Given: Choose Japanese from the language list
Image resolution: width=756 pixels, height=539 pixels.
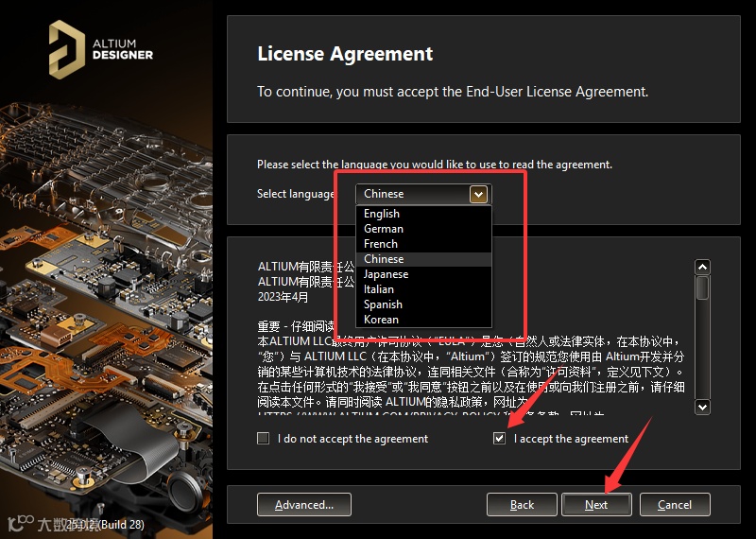Looking at the screenshot, I should pyautogui.click(x=423, y=274).
